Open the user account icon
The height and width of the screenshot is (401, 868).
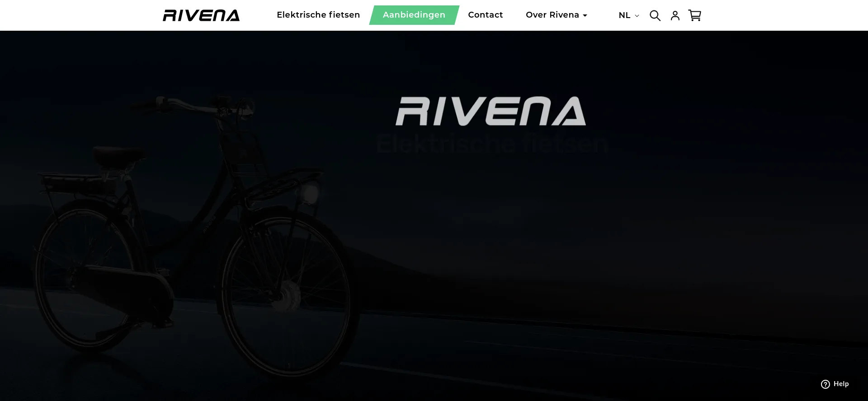[x=675, y=15]
